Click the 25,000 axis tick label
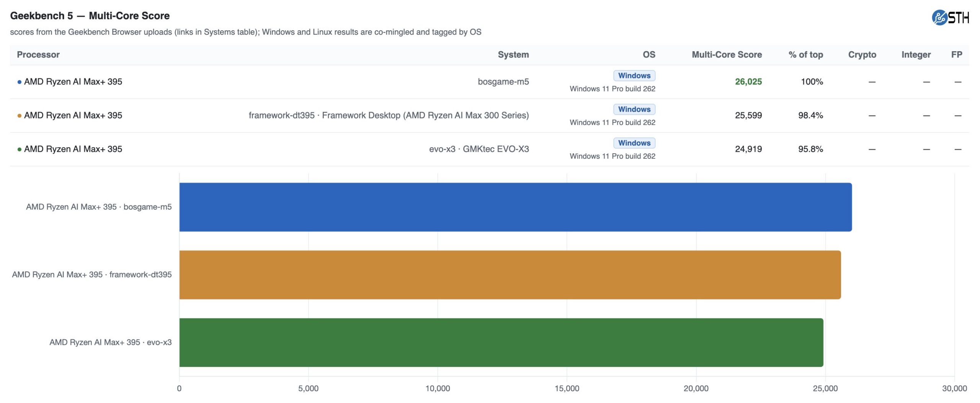The height and width of the screenshot is (403, 980). coord(825,388)
